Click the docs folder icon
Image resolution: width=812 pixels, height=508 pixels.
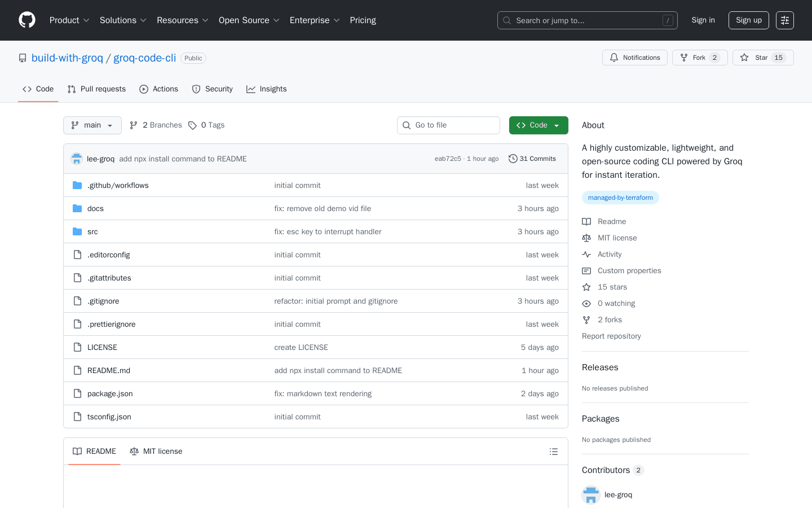(77, 208)
